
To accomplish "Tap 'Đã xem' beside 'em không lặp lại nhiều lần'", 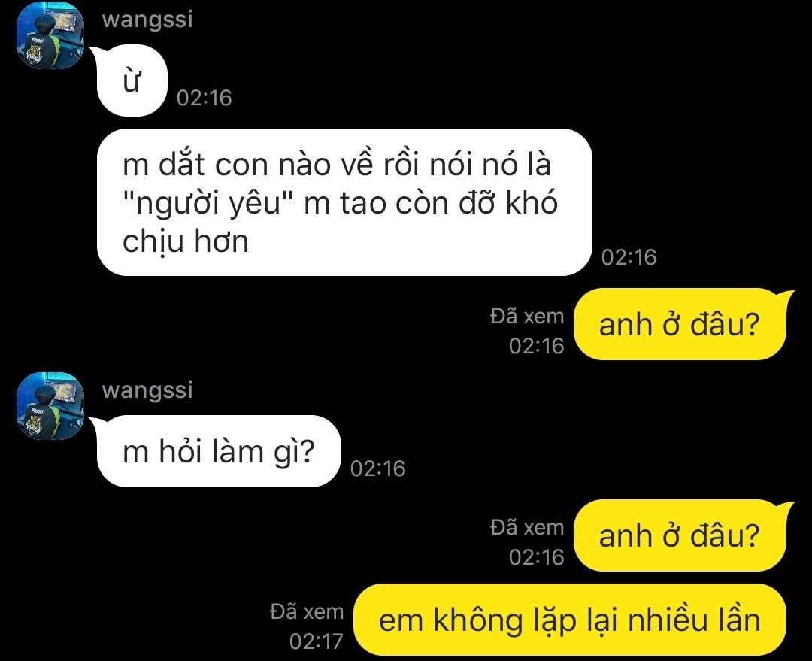I will click(x=307, y=612).
